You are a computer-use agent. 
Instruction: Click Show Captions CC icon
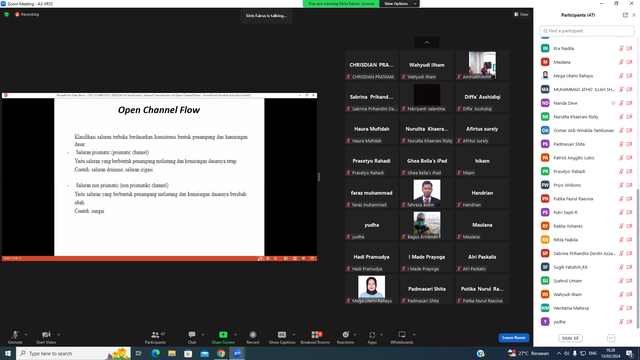[x=282, y=335]
